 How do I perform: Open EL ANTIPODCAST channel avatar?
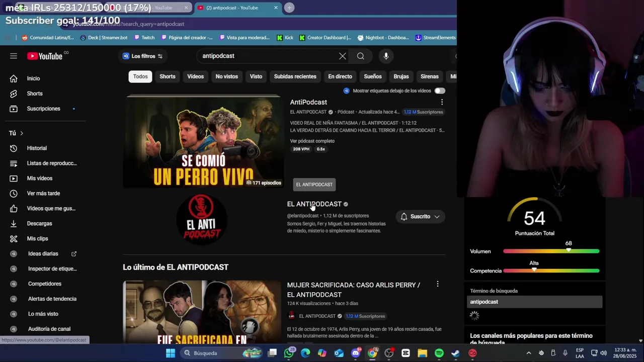pos(201,219)
